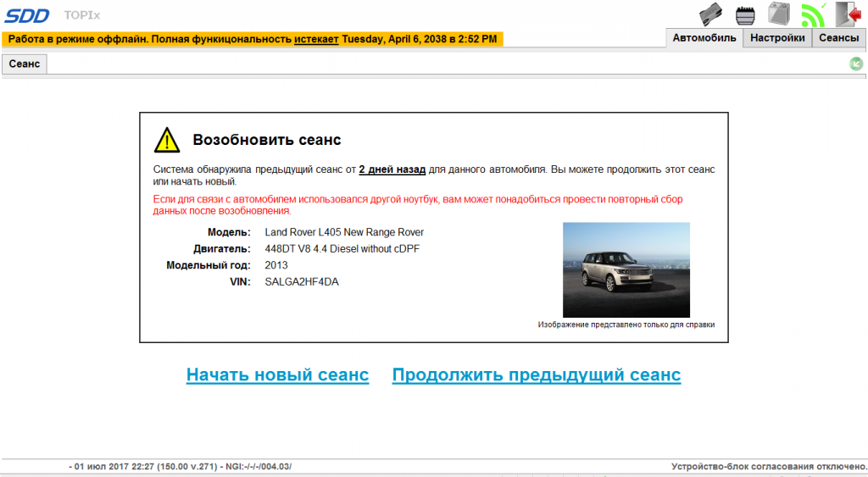Viewport: 868px width, 477px height.
Task: Click the vehicle battery status icon
Action: tap(779, 14)
